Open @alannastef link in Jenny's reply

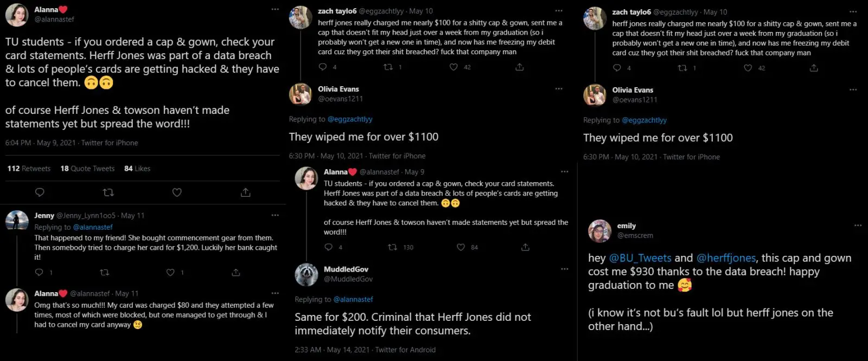coord(93,227)
